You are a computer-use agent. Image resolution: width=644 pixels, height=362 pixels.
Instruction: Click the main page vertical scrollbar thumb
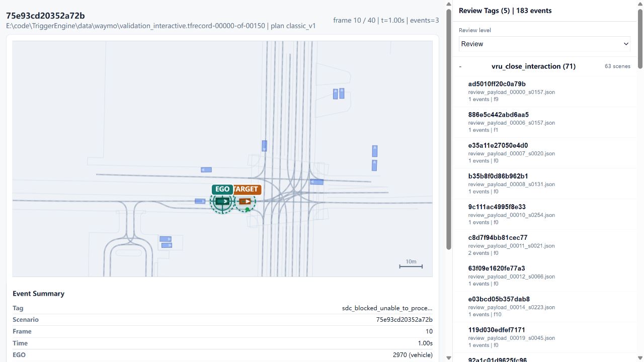click(449, 129)
